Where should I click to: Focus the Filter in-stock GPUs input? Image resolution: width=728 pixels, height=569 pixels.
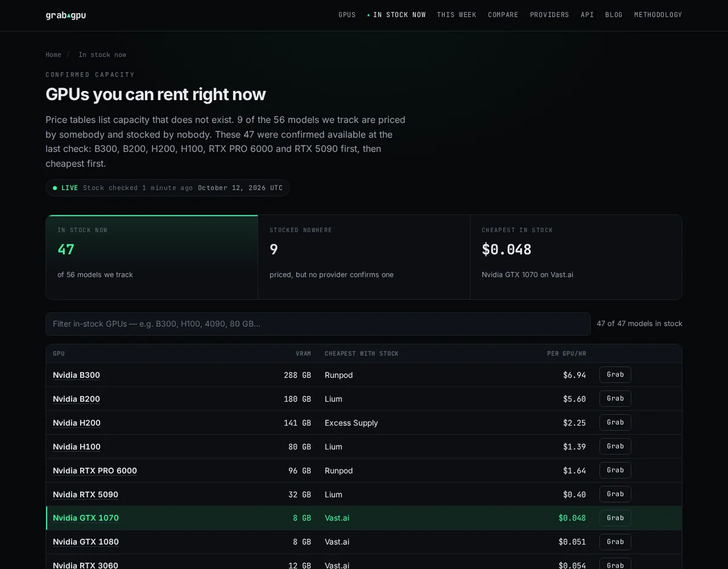pyautogui.click(x=318, y=324)
